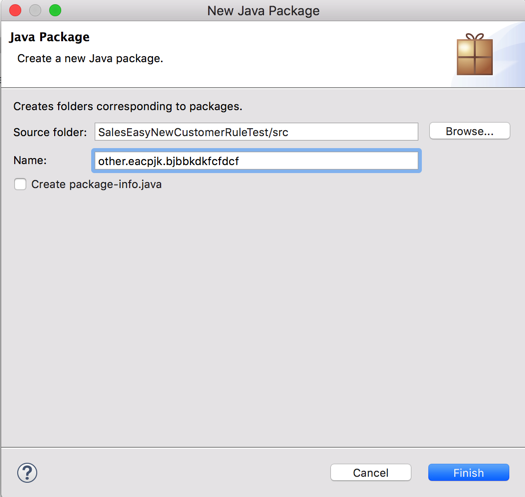Enable Create package-info.java checkbox

coord(20,184)
